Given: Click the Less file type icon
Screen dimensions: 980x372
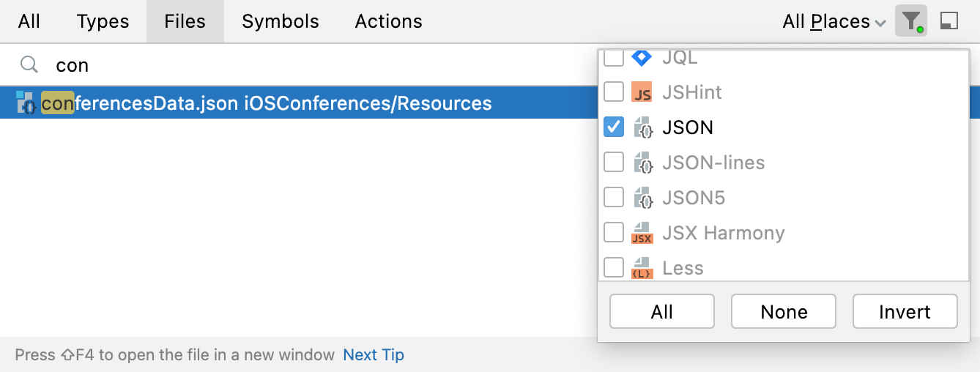Looking at the screenshot, I should [x=642, y=268].
